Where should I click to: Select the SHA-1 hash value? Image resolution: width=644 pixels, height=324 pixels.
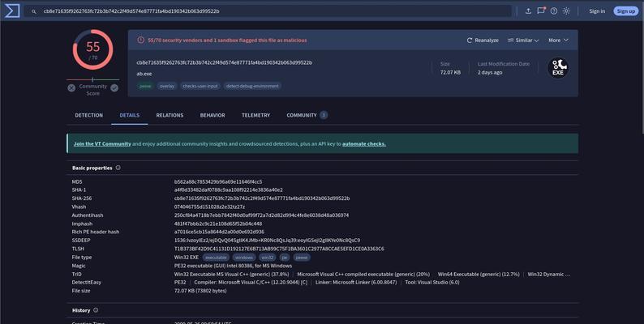pos(229,190)
